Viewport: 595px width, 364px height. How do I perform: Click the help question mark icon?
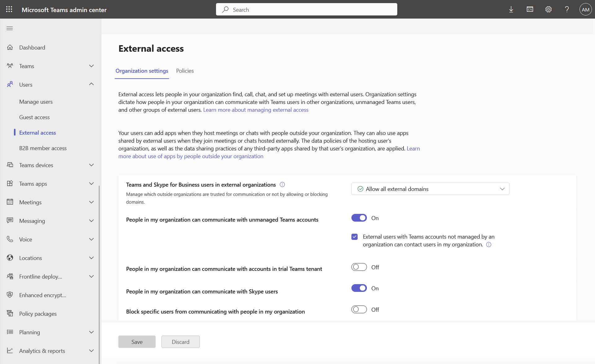pyautogui.click(x=567, y=9)
